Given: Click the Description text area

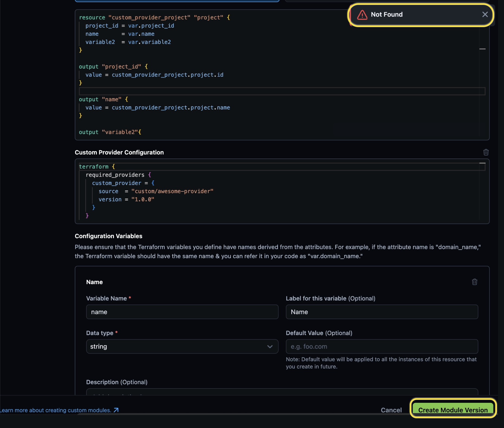Looking at the screenshot, I should [x=282, y=392].
